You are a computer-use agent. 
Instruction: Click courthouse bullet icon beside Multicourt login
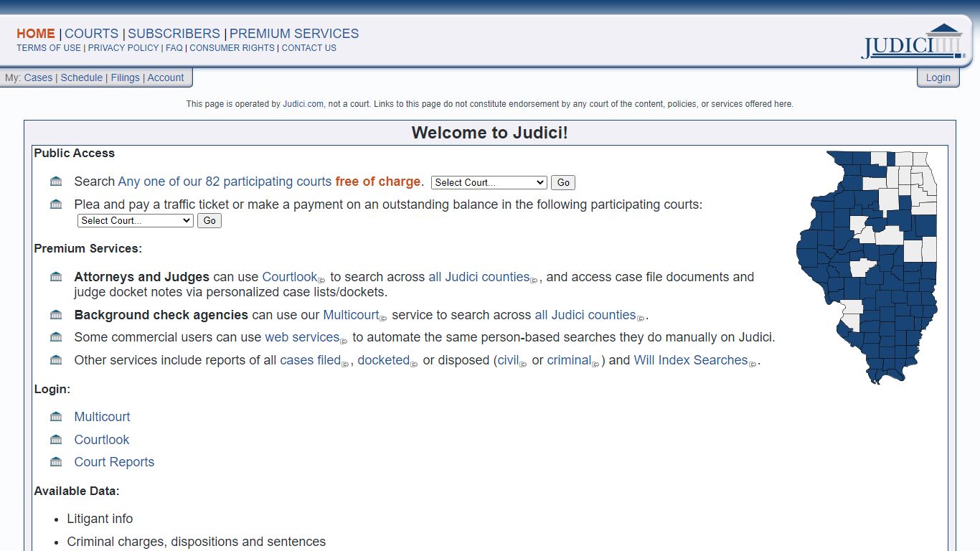tap(56, 416)
